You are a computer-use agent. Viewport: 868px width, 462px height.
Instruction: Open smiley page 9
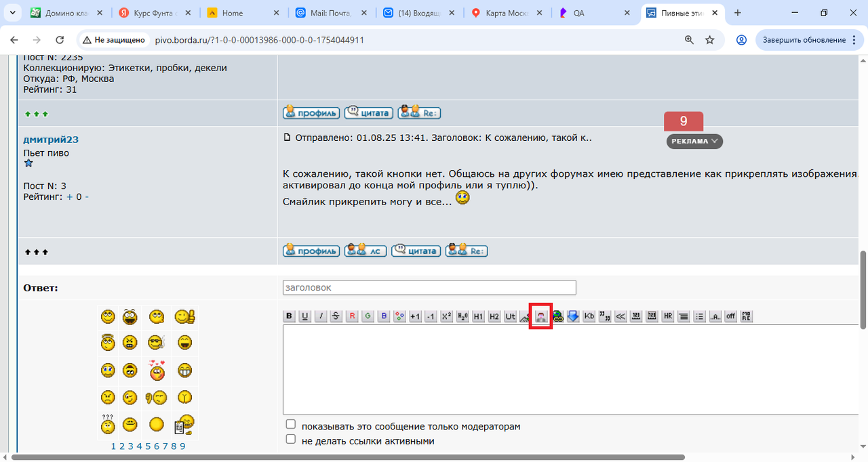182,446
